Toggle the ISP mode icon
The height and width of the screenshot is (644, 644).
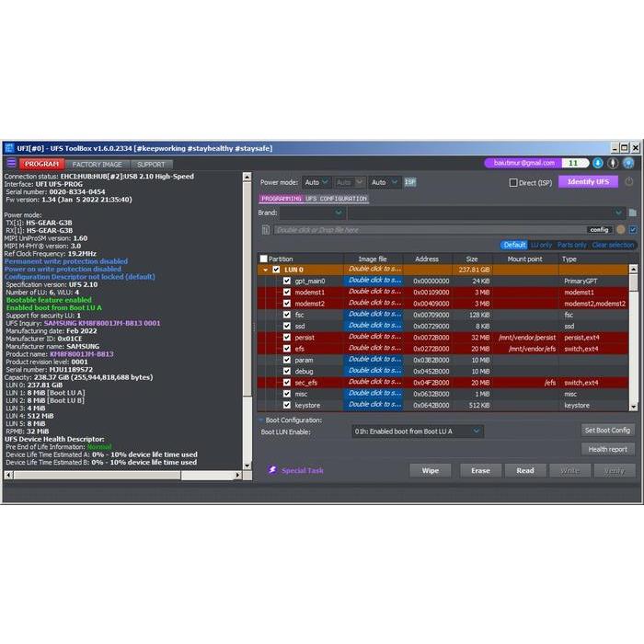click(410, 182)
